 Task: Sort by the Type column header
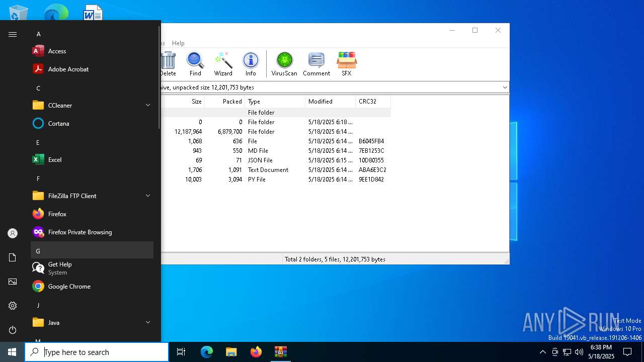point(275,102)
